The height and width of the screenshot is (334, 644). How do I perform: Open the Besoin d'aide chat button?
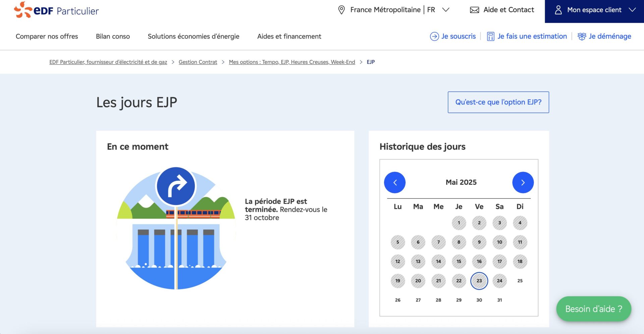[593, 309]
